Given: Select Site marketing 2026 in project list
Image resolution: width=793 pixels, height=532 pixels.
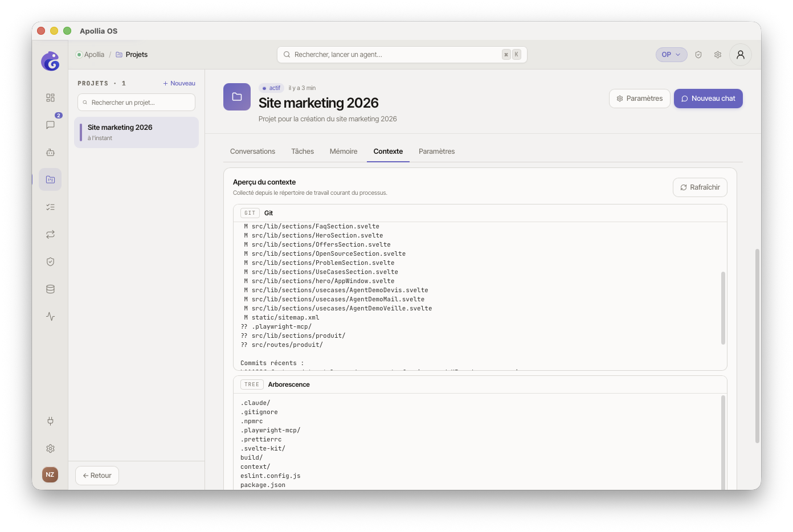Looking at the screenshot, I should click(136, 132).
